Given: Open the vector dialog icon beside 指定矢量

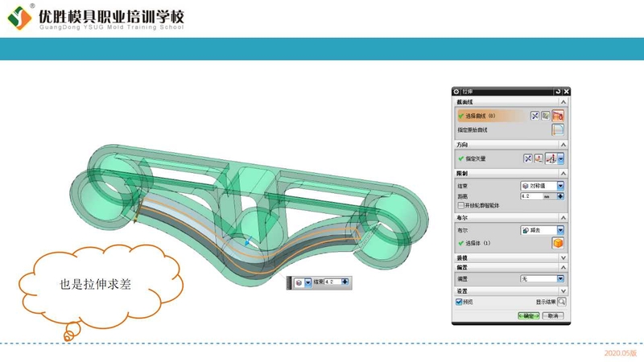Looking at the screenshot, I should pyautogui.click(x=539, y=158).
